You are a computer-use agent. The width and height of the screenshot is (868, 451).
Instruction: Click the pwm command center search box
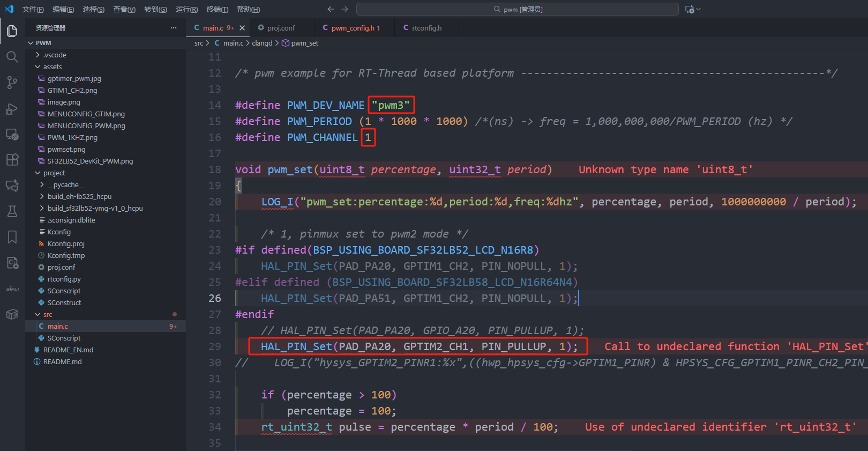point(517,9)
